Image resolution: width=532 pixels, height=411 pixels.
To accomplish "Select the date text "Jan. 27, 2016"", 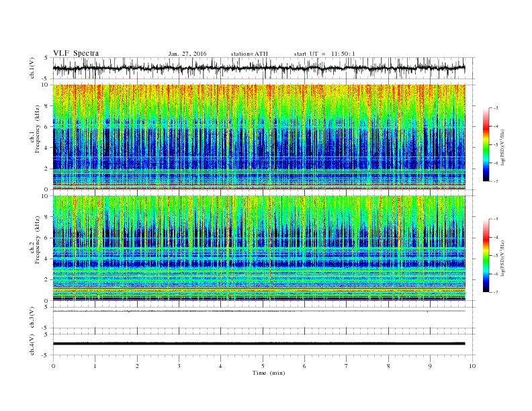I will (x=187, y=54).
